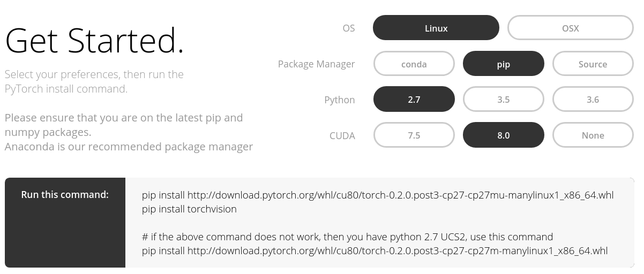Select the Linux OS option
The width and height of the screenshot is (644, 274).
coord(436,28)
